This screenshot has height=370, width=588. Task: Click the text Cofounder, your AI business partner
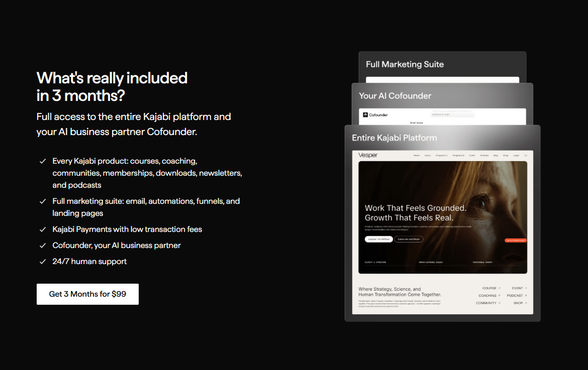[x=117, y=245]
